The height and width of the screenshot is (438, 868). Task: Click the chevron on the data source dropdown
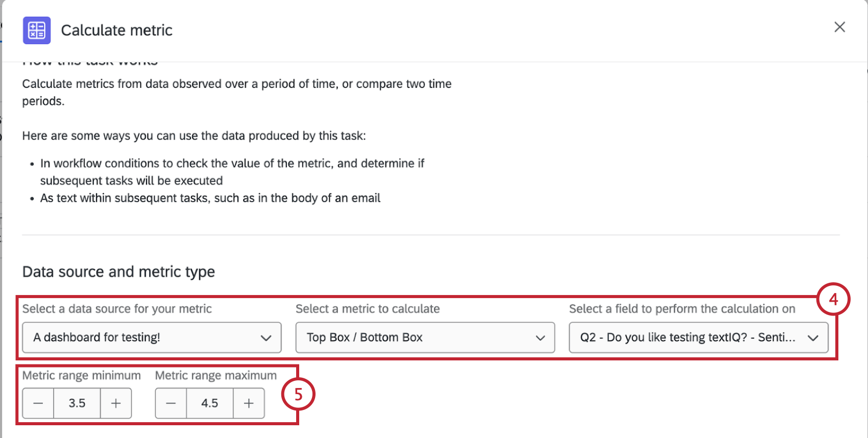coord(266,337)
